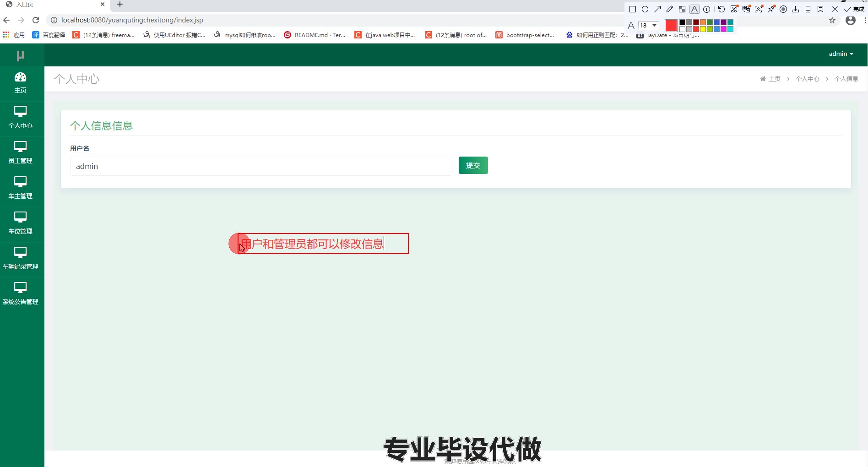Open the 百度翻译 bookmark
868x467 pixels.
pyautogui.click(x=49, y=35)
